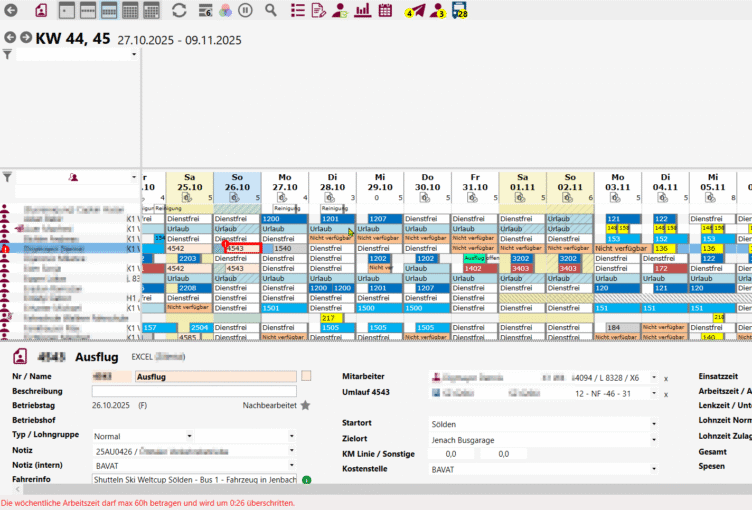The width and height of the screenshot is (752, 510).
Task: Click the paper plane icon with badge 4
Action: tap(417, 10)
